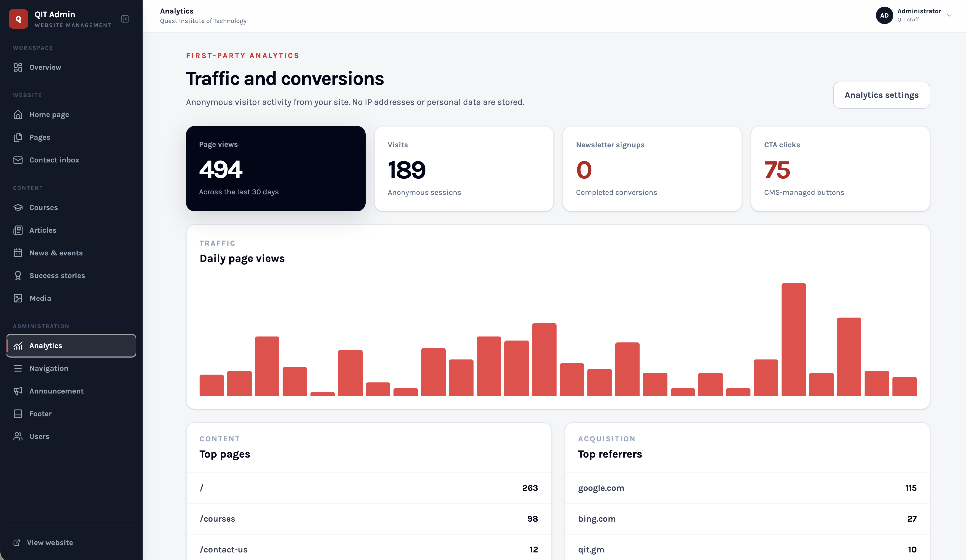966x560 pixels.
Task: Click the News & events calendar icon
Action: tap(18, 253)
